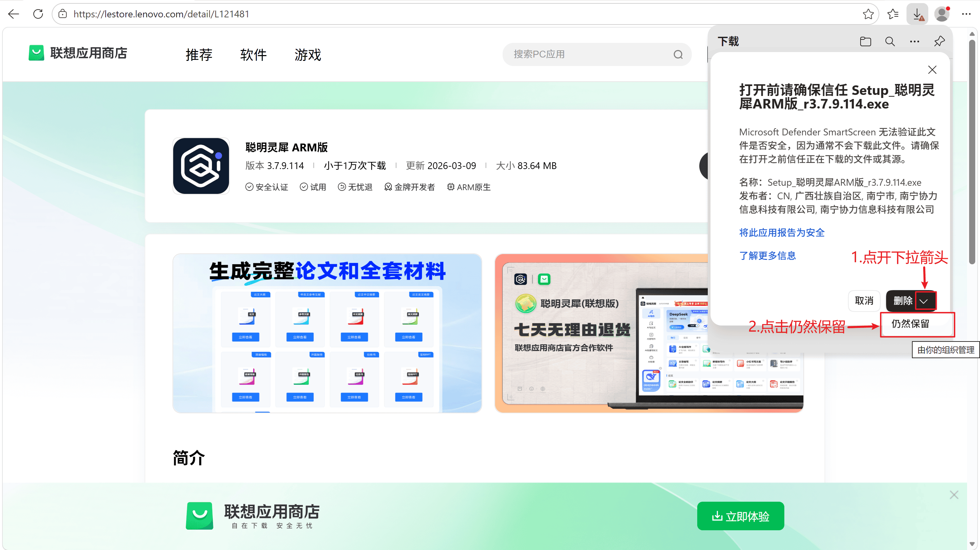Toggle the downloads toolbar icon

(x=917, y=14)
